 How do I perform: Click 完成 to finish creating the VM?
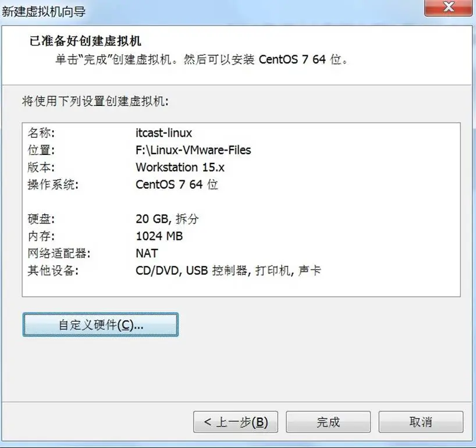click(x=328, y=422)
